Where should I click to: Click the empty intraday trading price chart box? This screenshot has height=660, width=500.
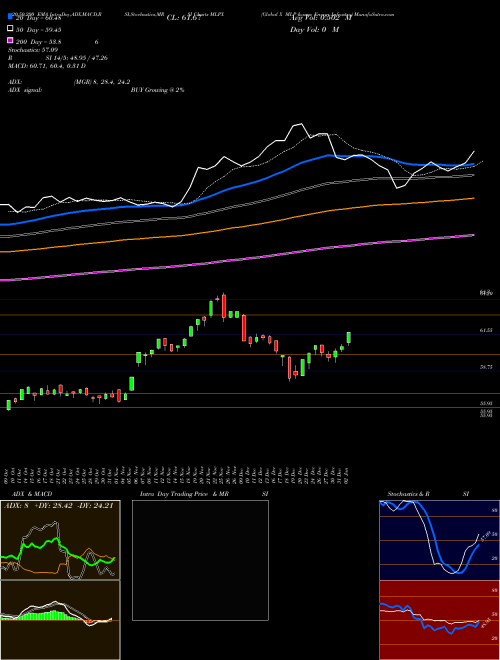pyautogui.click(x=200, y=560)
